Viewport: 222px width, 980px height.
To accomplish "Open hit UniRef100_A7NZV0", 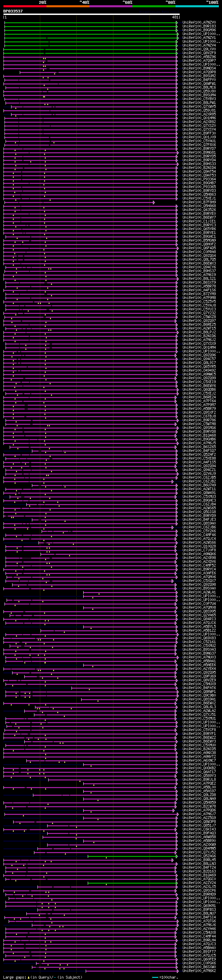I will 199,23.
